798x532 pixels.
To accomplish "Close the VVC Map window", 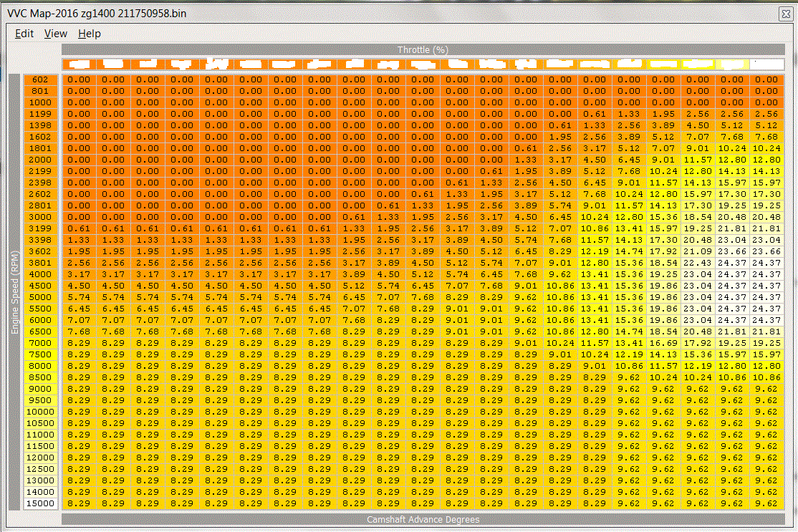I will [787, 14].
